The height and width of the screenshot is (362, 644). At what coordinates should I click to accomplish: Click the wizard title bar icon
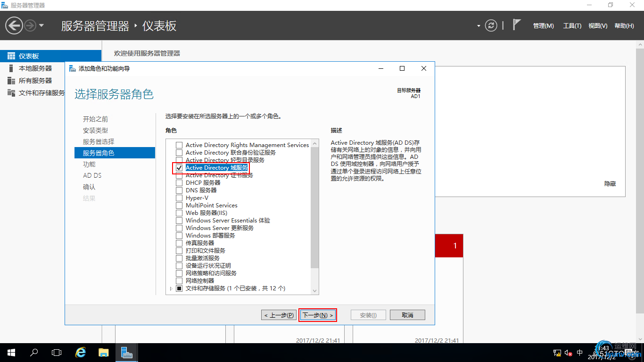[73, 68]
